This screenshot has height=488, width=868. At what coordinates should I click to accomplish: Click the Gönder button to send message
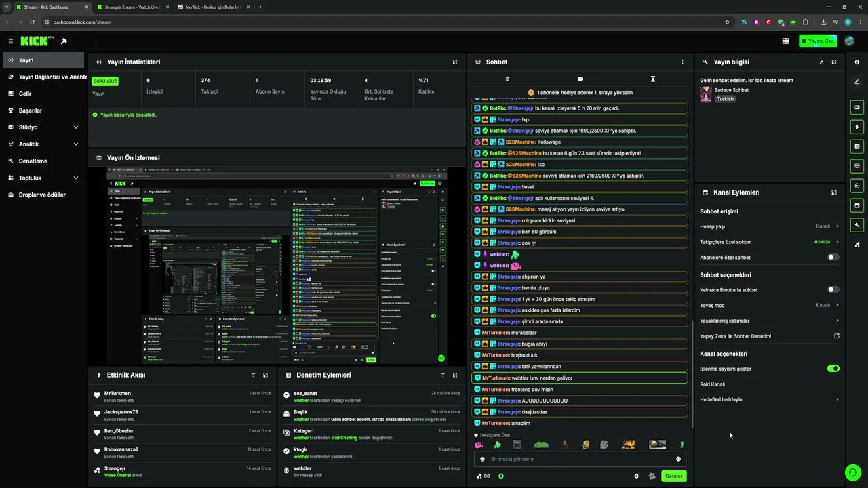[673, 476]
